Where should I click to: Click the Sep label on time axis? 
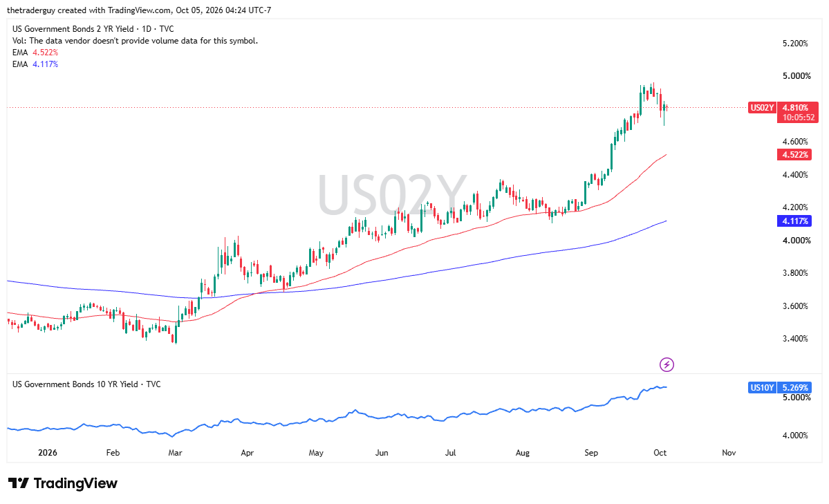pos(591,453)
